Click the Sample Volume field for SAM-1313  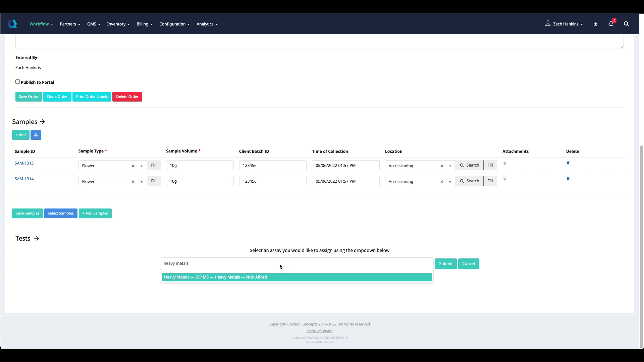(x=200, y=165)
